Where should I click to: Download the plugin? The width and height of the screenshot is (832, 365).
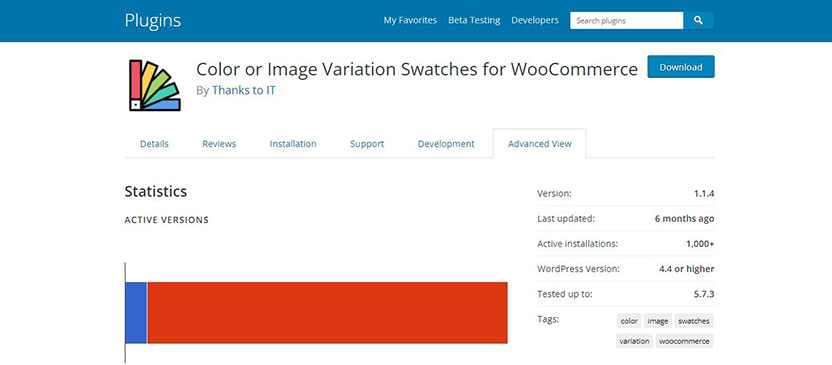(x=681, y=67)
